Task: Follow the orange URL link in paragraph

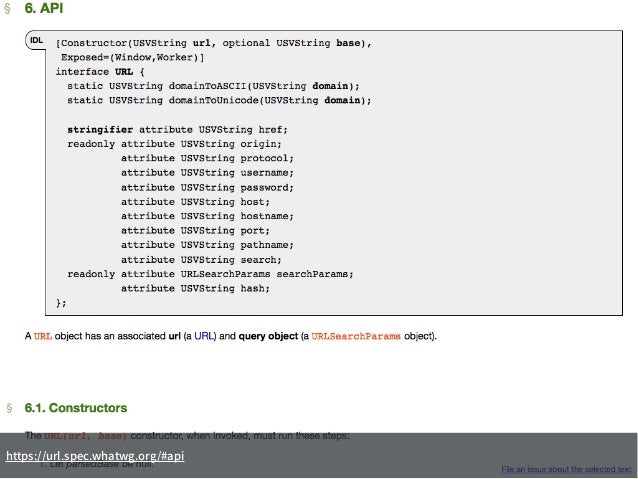Action: tap(43, 336)
